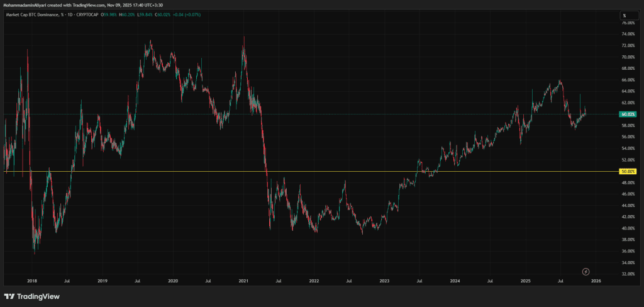Click the 2023 label on time axis
The width and height of the screenshot is (644, 307).
[x=384, y=281]
